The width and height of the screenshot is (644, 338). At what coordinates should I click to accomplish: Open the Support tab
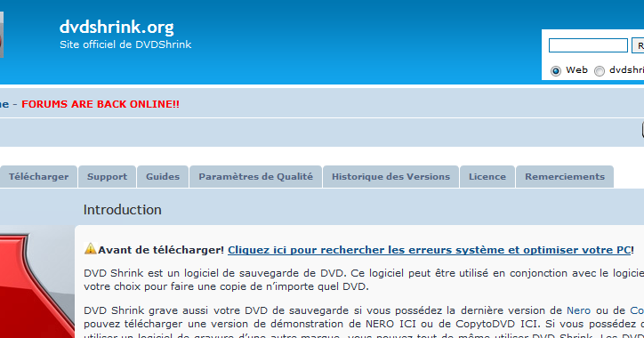point(108,177)
